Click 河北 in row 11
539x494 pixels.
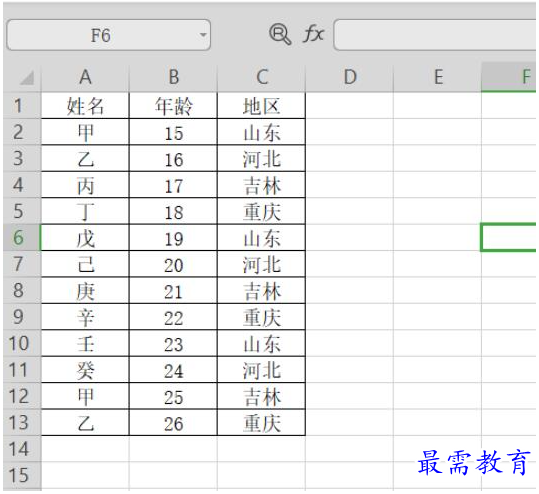click(x=262, y=370)
